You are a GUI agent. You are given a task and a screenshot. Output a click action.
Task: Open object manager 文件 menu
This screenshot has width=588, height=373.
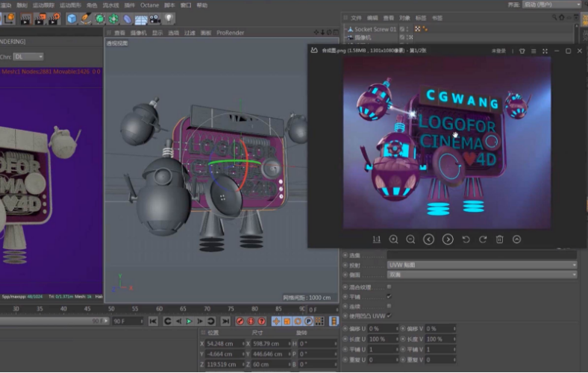[x=355, y=18]
